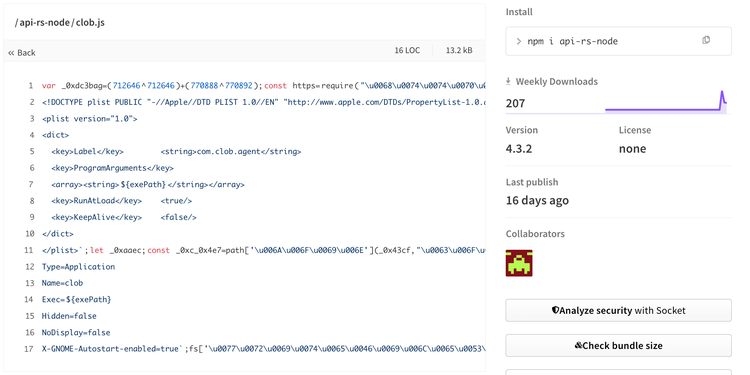The height and width of the screenshot is (375, 750).
Task: Click the file path /api-rs-node/clob.js
Action: 60,22
